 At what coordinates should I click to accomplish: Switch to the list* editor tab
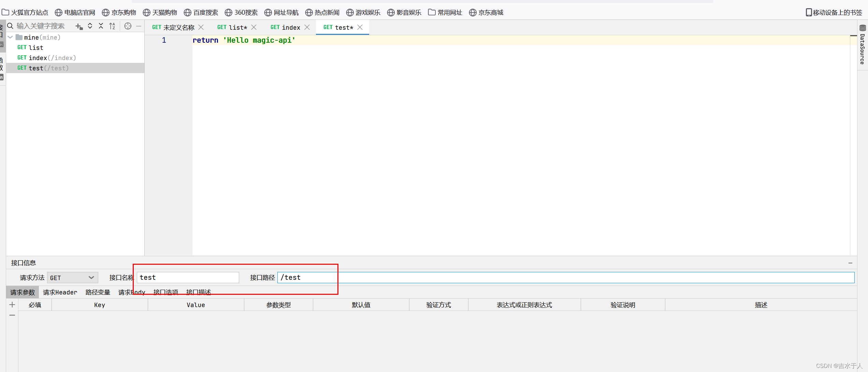pos(232,27)
